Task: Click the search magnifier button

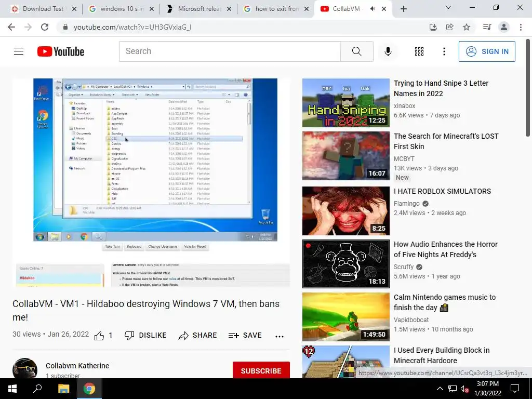Action: point(356,51)
